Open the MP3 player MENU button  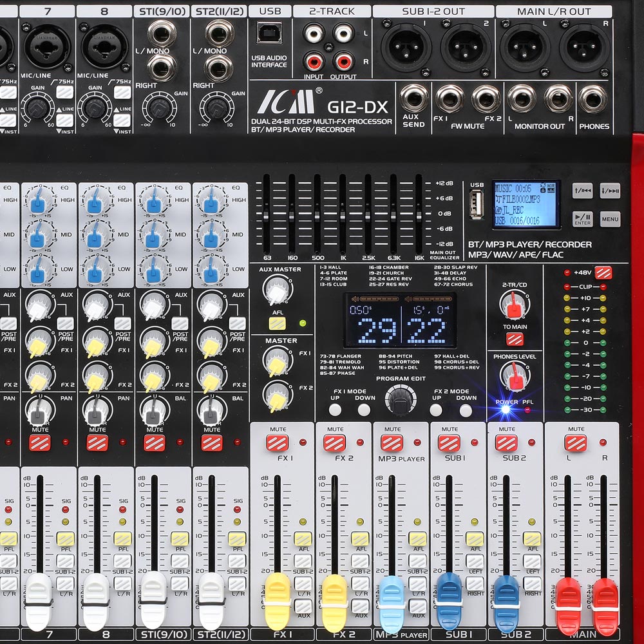point(610,219)
